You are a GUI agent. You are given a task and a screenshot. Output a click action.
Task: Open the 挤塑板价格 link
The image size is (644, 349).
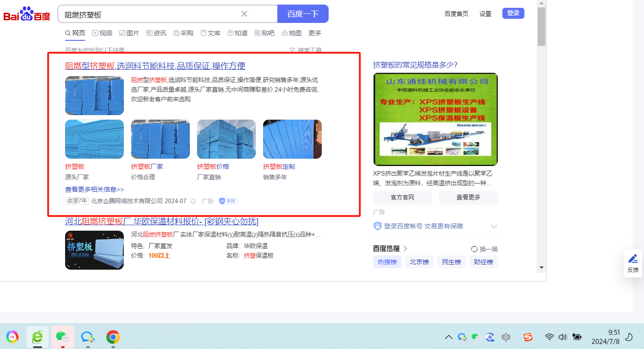(x=213, y=166)
